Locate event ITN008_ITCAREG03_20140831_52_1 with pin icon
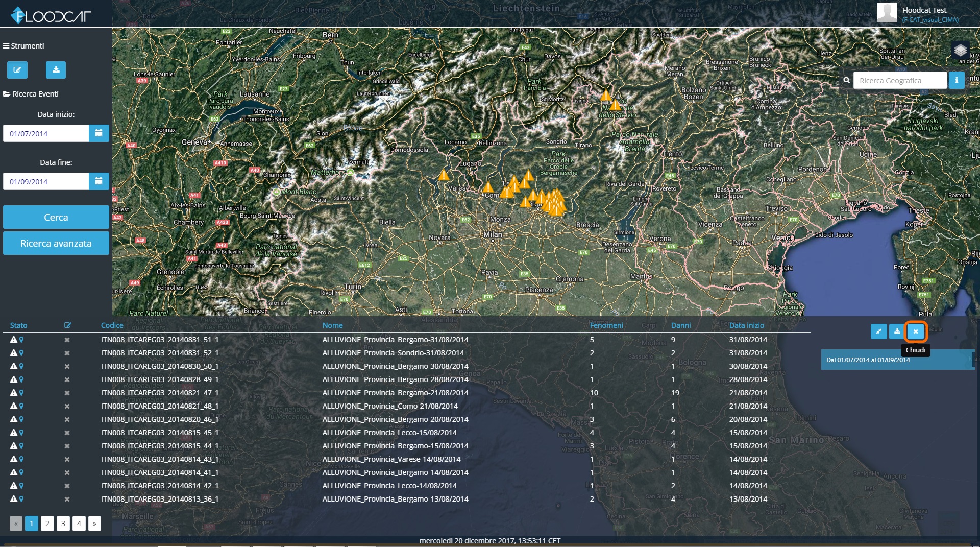The height and width of the screenshot is (547, 980). [21, 353]
